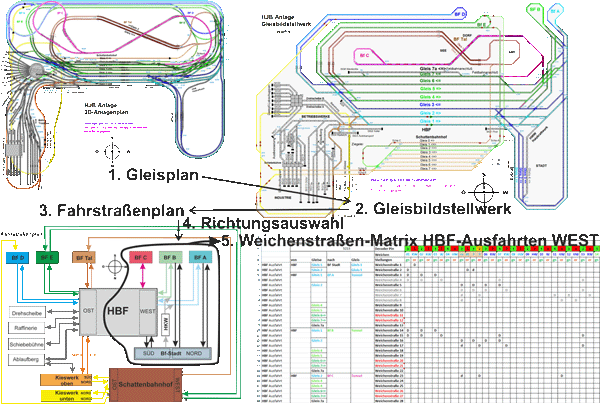
Task: Click the blue BF D station box
Action: pyautogui.click(x=17, y=257)
